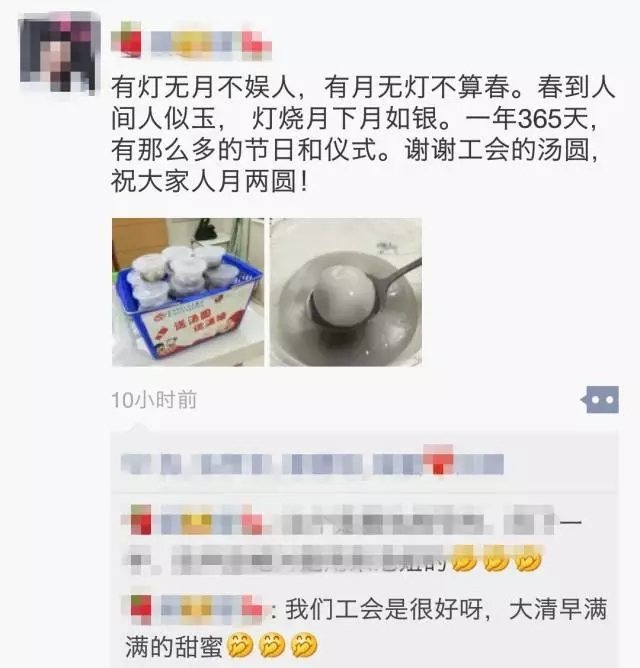Tap the first grinning emoji in bottom comment
Screen dimensions: 640x668
point(240,646)
